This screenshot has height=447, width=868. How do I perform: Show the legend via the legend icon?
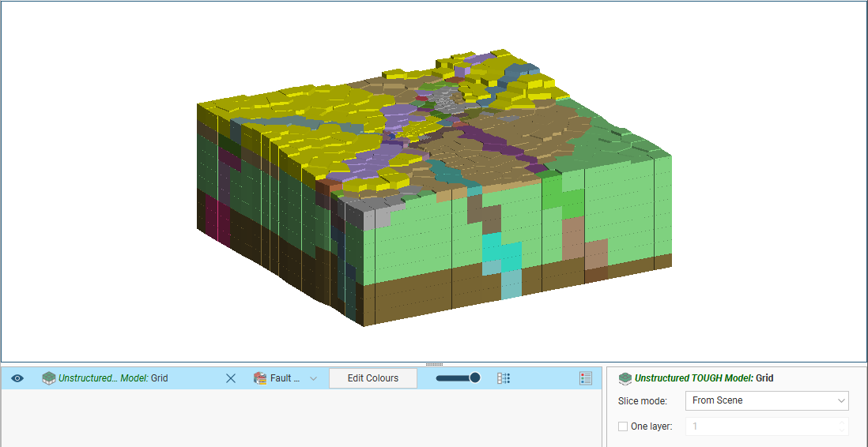click(x=586, y=378)
